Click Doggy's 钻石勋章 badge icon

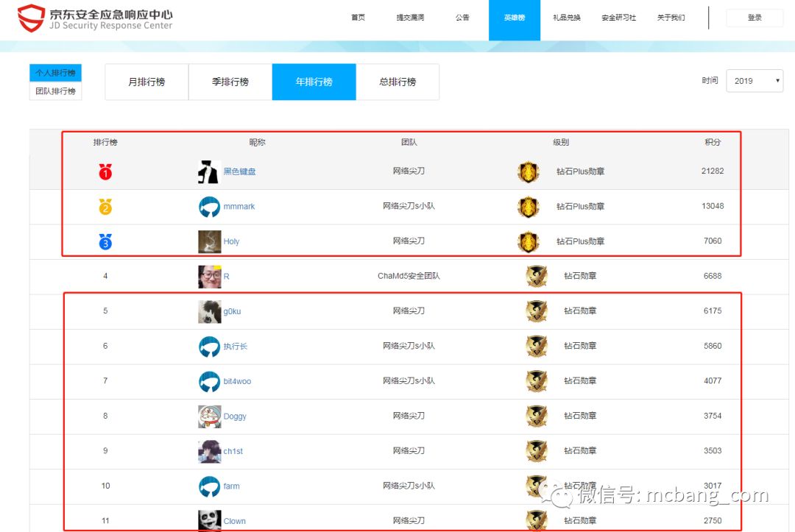click(x=537, y=416)
